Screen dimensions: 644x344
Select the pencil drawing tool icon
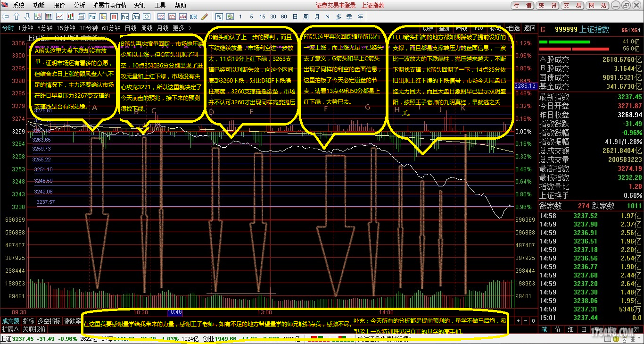point(205,17)
